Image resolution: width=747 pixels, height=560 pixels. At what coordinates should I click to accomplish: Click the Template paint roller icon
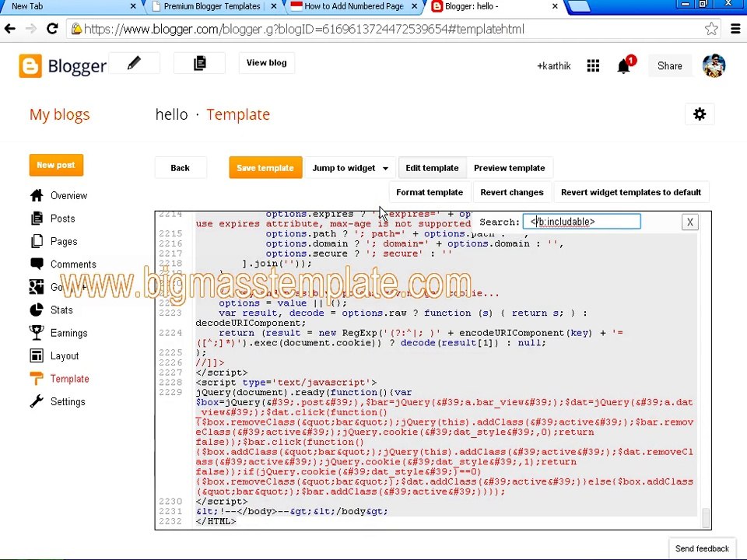tap(37, 379)
